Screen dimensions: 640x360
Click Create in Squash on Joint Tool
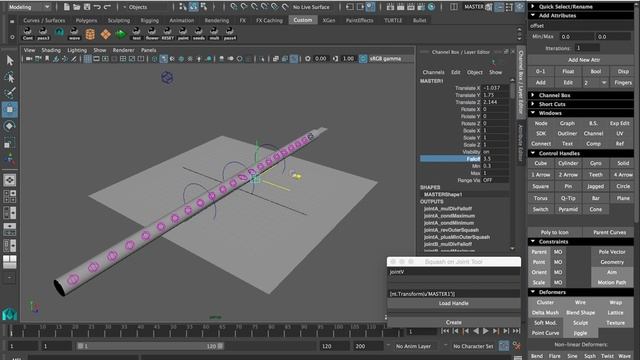click(453, 322)
